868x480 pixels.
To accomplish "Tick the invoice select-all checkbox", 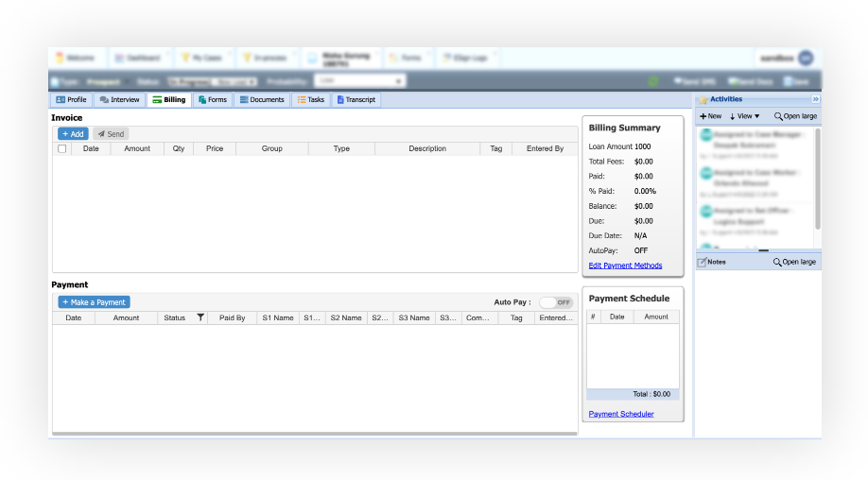I will click(62, 148).
